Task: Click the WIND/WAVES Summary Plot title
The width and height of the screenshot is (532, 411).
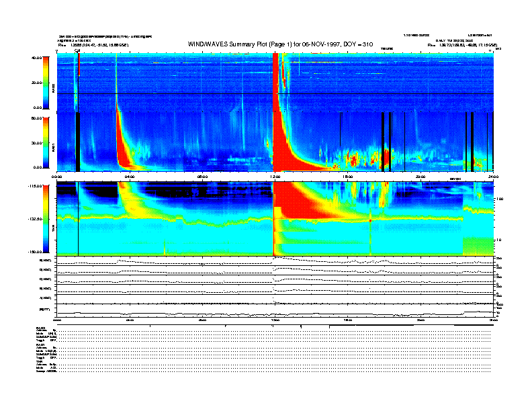Action: click(280, 44)
